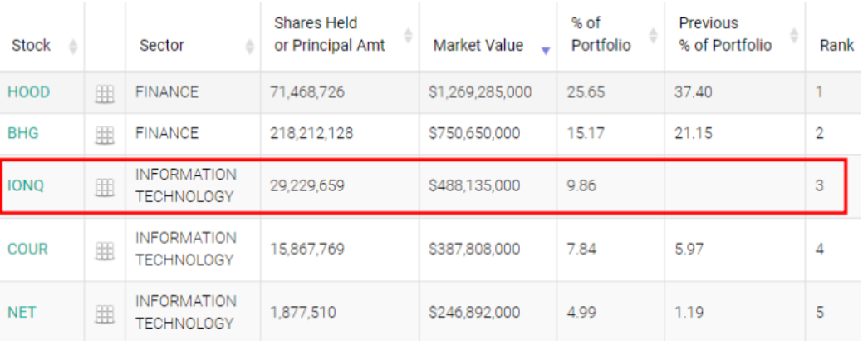
Task: Select the 37.40 previous percent cell
Action: [x=693, y=92]
